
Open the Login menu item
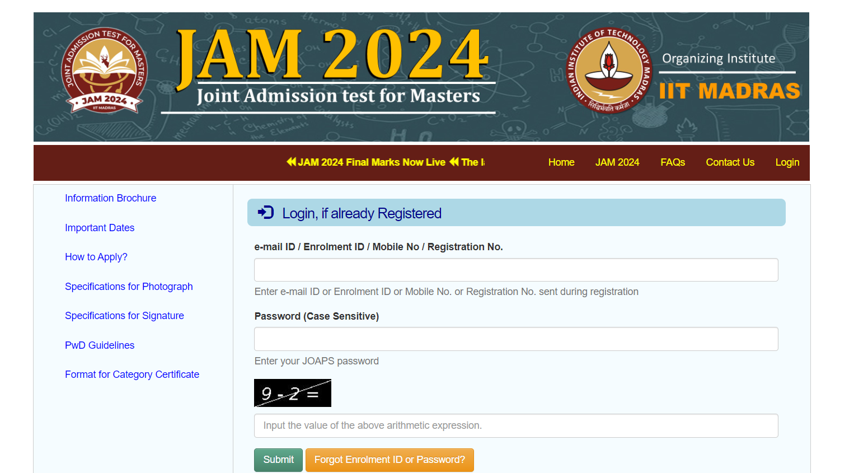point(787,162)
